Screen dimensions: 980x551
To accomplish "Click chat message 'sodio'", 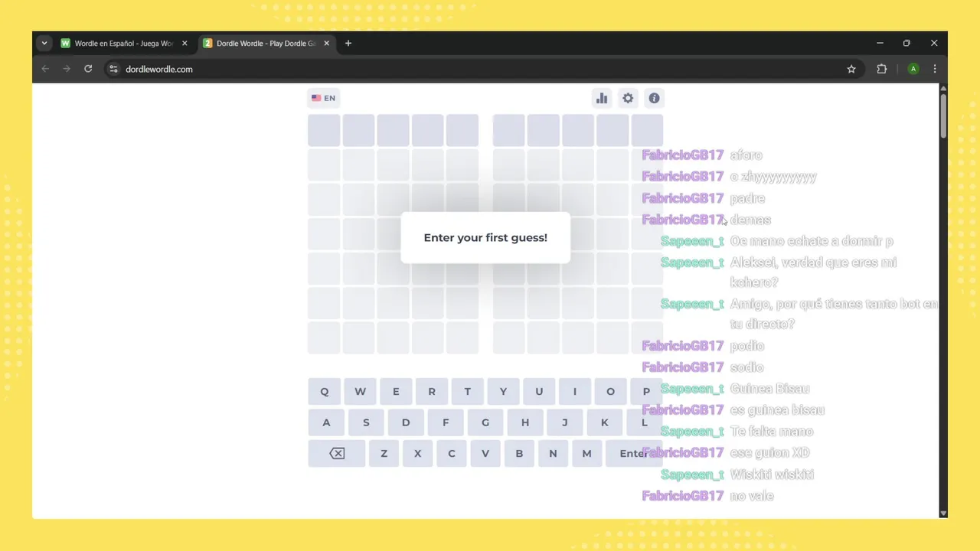I will (x=746, y=367).
